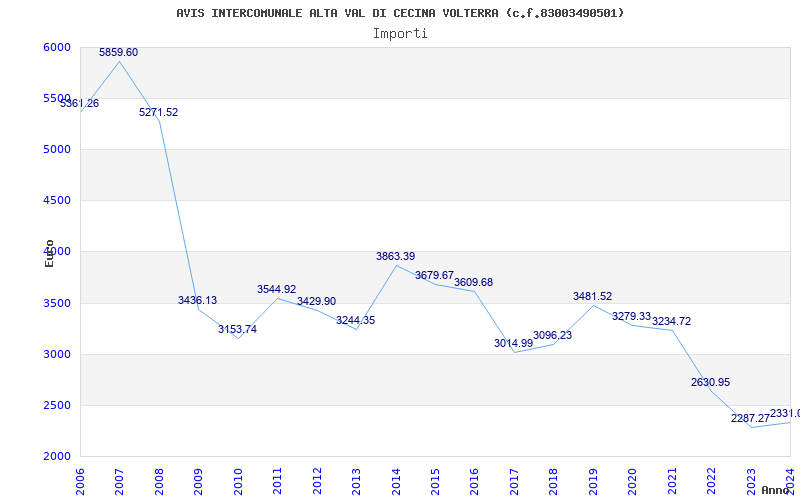The width and height of the screenshot is (800, 500).
Task: Click the 2011 x-axis year label
Action: [278, 481]
